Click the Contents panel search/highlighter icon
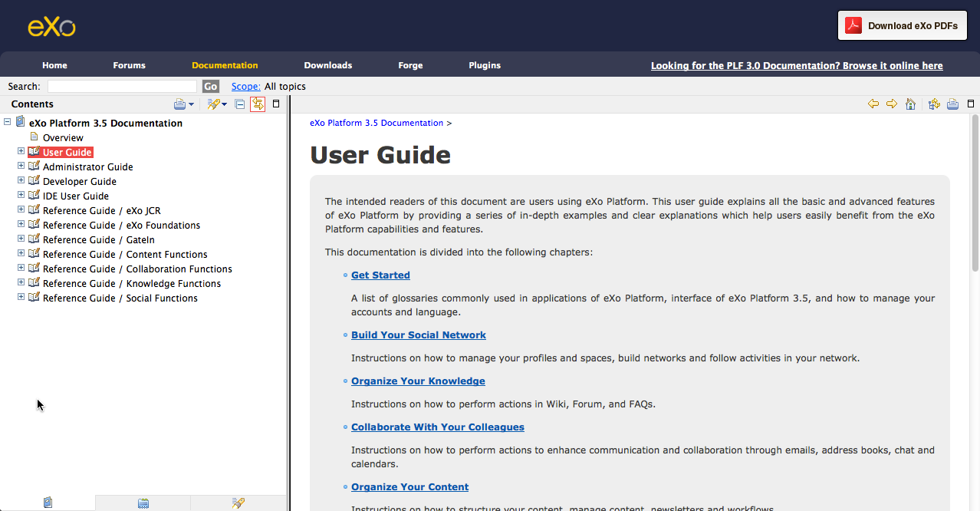The height and width of the screenshot is (511, 980). click(213, 104)
